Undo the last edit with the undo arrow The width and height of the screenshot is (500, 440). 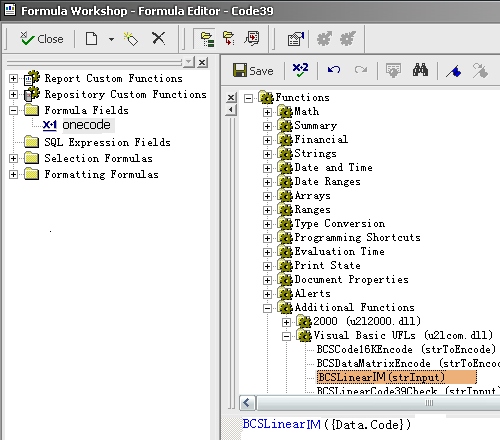coord(334,70)
